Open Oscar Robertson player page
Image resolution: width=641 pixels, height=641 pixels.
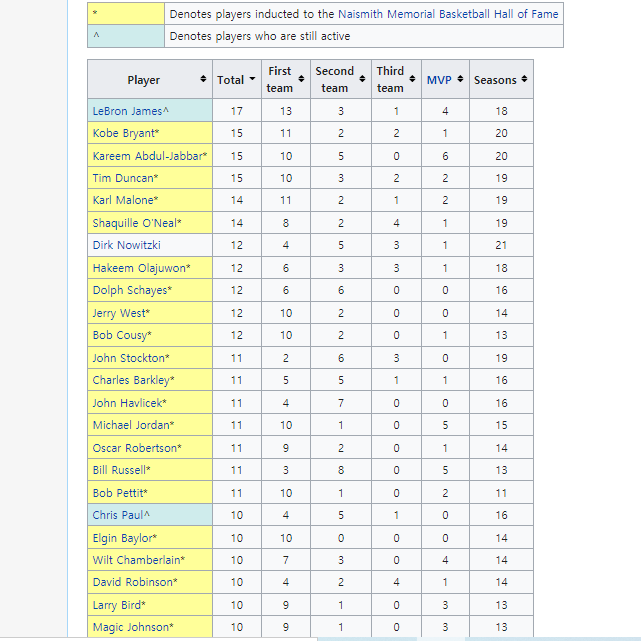(x=135, y=448)
